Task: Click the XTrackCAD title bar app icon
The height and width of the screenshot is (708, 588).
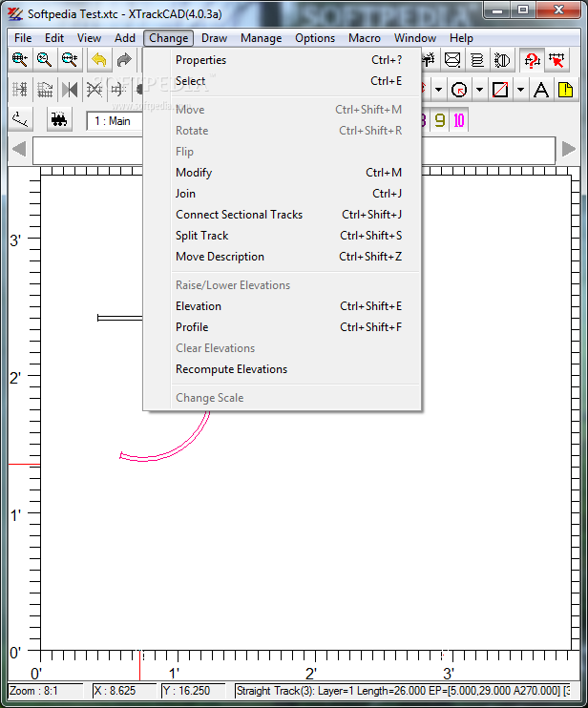Action: pyautogui.click(x=15, y=14)
